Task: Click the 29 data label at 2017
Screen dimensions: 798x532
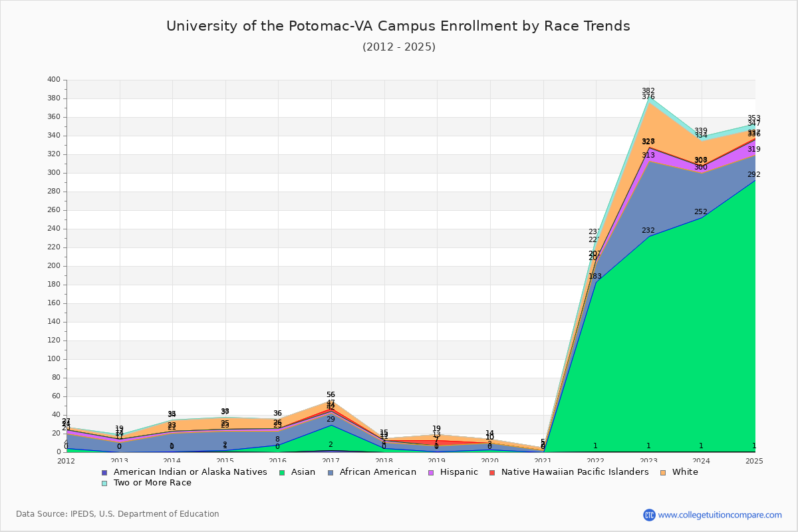Action: click(331, 420)
